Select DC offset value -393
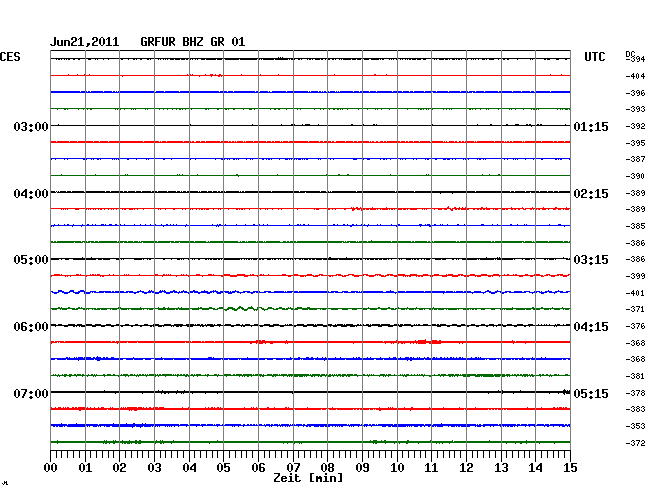This screenshot has width=650, height=494. point(635,109)
